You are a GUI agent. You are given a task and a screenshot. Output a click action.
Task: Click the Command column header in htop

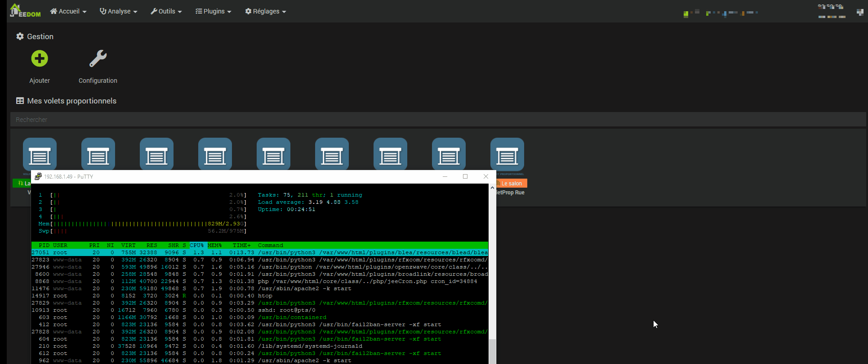(271, 245)
